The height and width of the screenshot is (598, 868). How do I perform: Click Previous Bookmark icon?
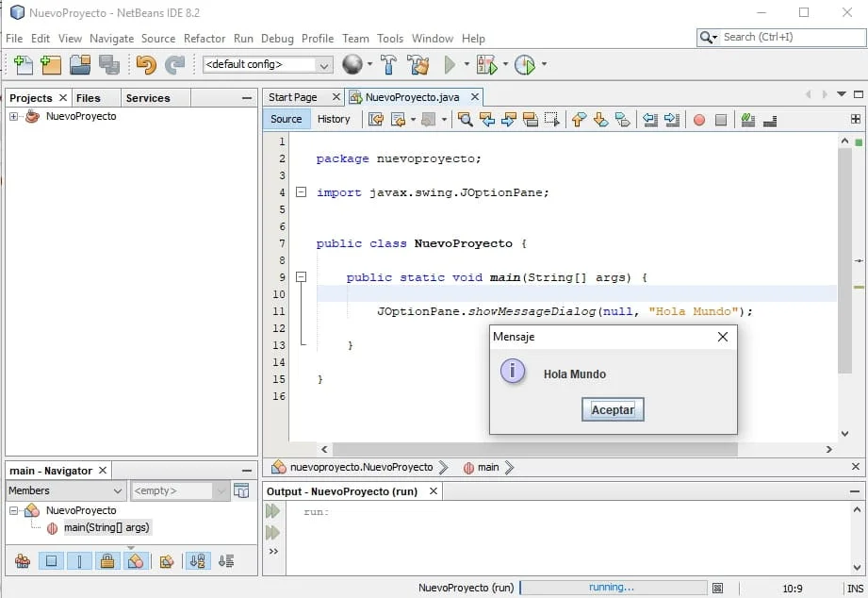[x=579, y=119]
